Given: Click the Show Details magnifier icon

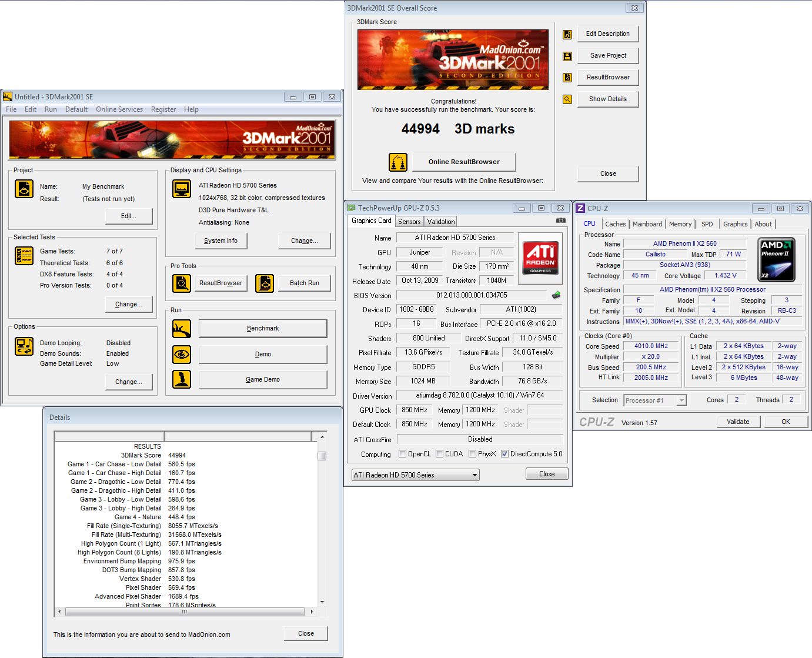Looking at the screenshot, I should 567,99.
